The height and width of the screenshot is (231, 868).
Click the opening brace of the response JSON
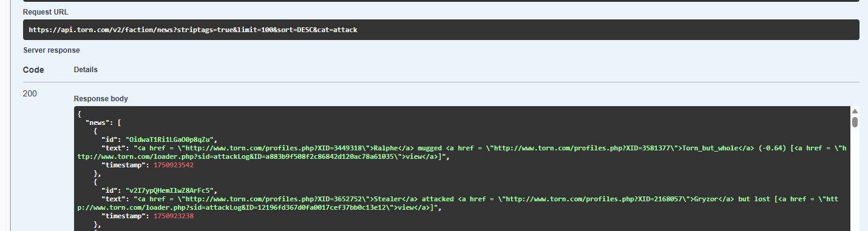(80, 113)
